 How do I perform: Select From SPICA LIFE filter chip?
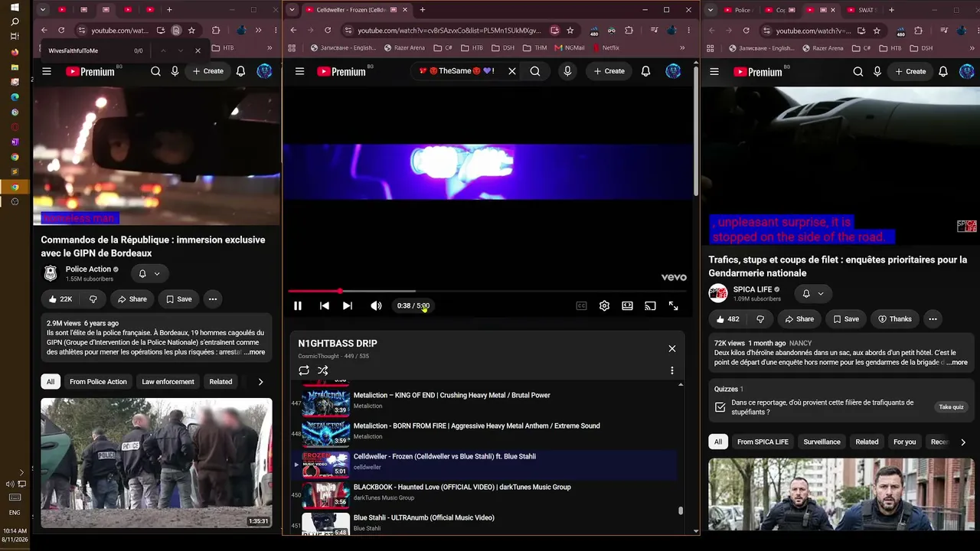[x=763, y=442]
